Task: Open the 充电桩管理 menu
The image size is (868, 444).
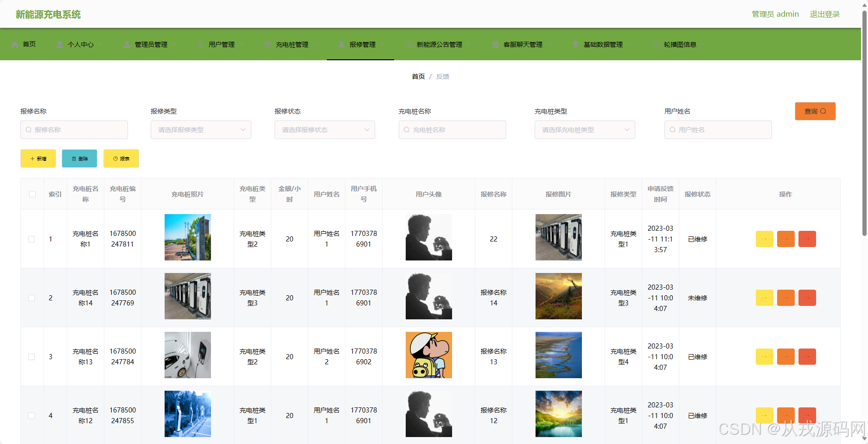Action: pyautogui.click(x=292, y=44)
